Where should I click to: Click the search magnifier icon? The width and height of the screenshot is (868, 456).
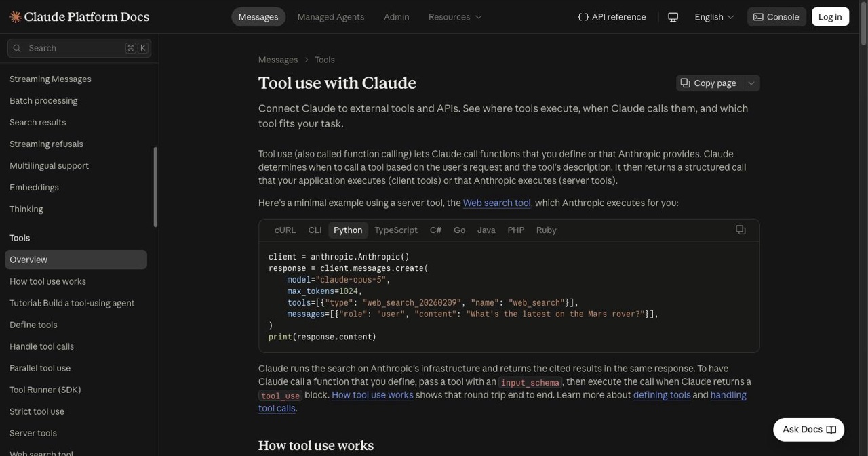click(18, 48)
